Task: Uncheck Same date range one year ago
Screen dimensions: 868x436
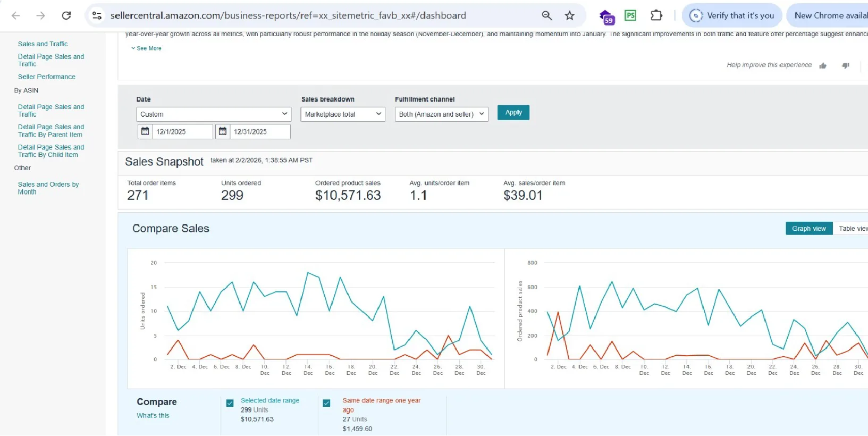Action: pyautogui.click(x=327, y=403)
